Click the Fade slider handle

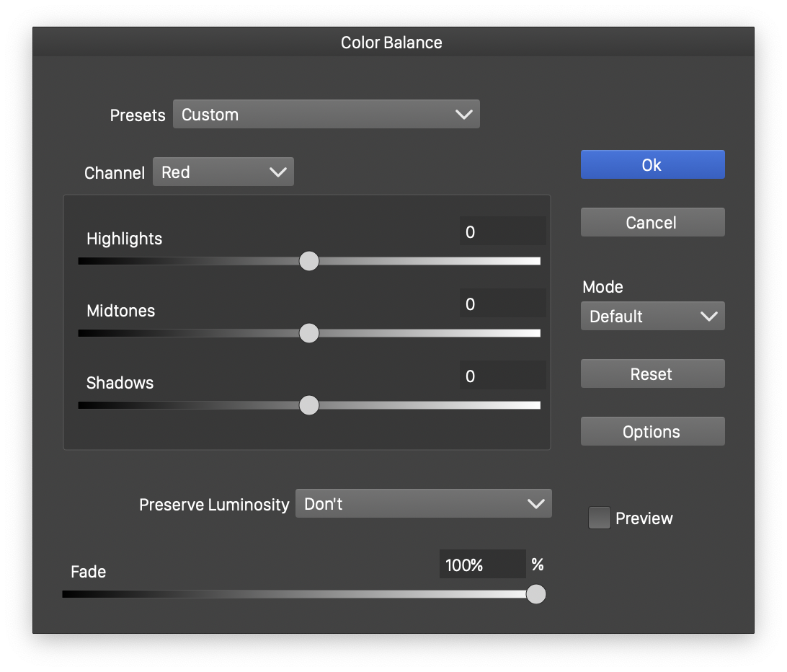pyautogui.click(x=535, y=594)
